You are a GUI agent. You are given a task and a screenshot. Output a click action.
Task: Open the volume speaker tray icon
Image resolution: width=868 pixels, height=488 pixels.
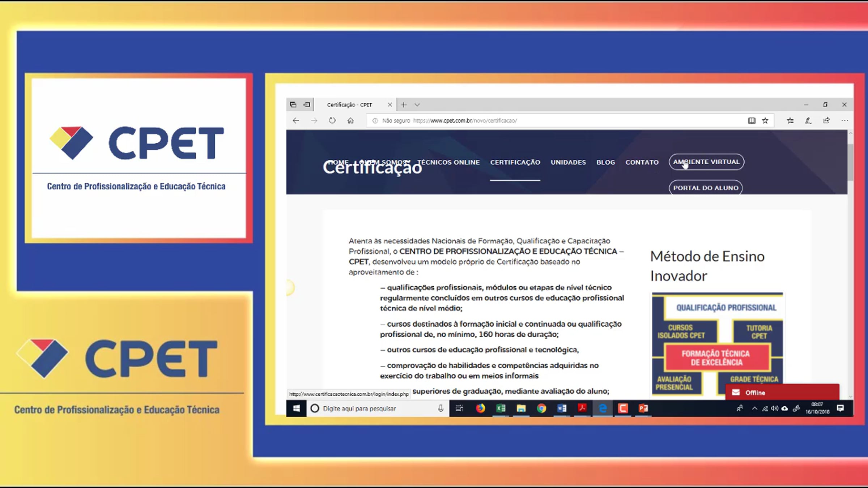coord(774,408)
